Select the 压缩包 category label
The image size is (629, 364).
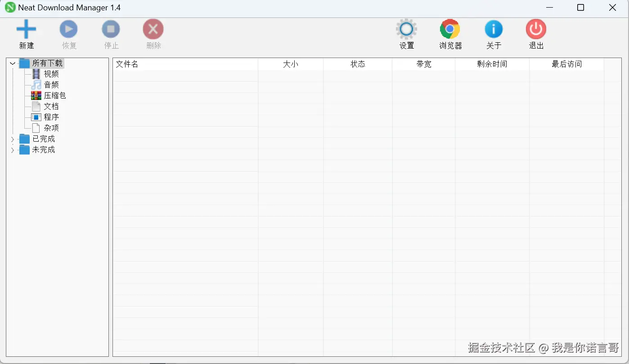(x=55, y=95)
